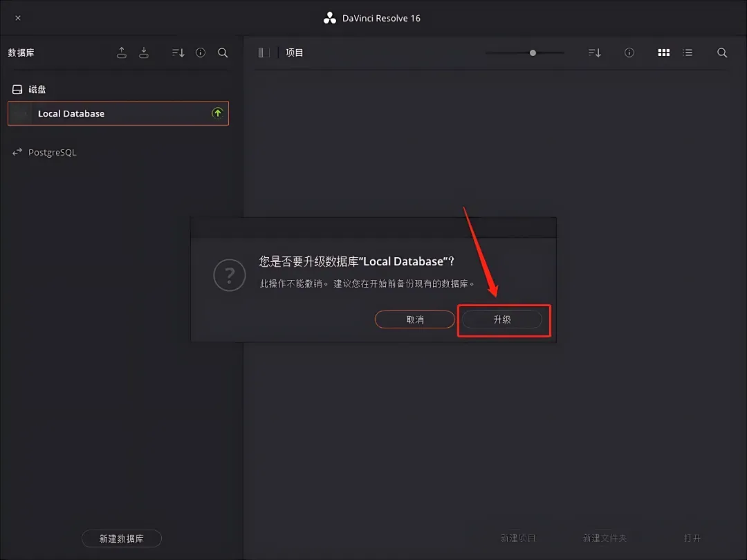Click the 数据库 panel heading
The height and width of the screenshot is (560, 747).
(x=21, y=53)
